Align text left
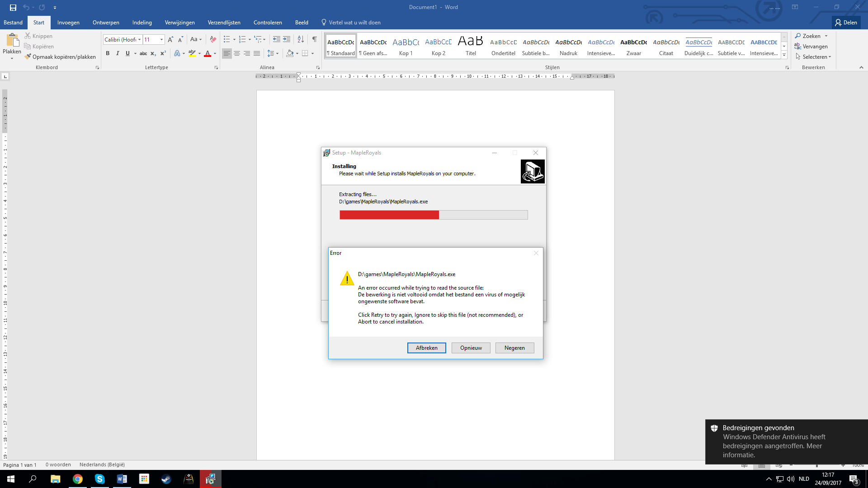 pyautogui.click(x=227, y=53)
